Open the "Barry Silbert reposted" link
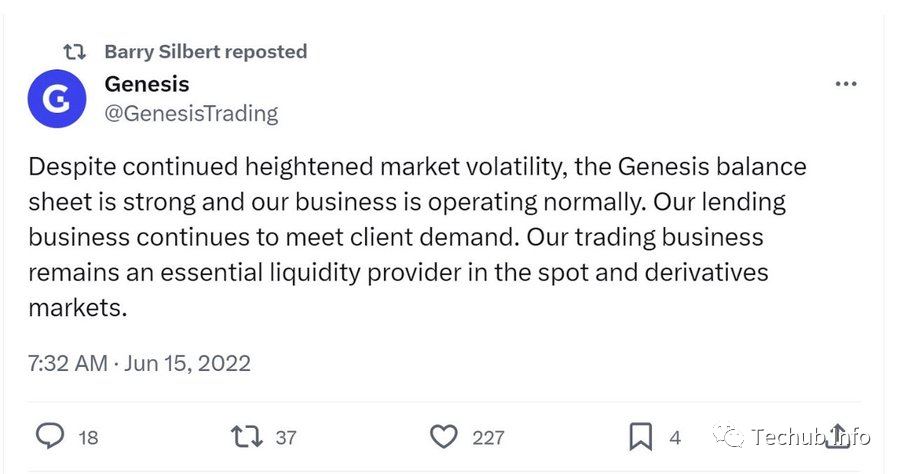Viewport: 900px width, 474px height. pyautogui.click(x=205, y=51)
